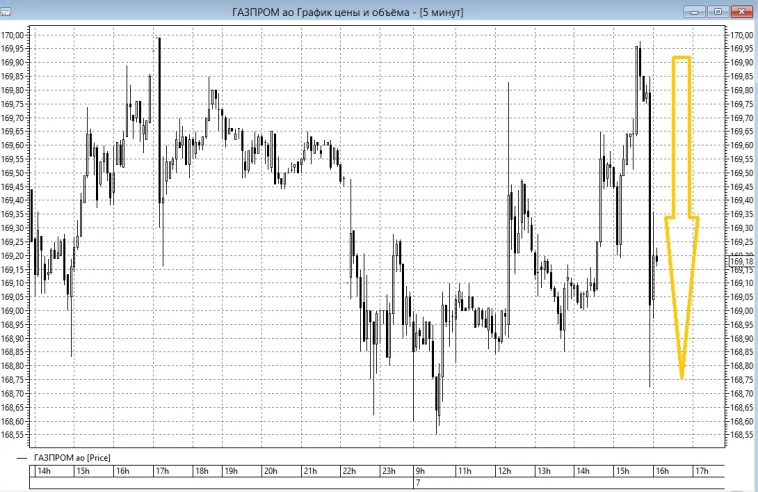
Task: Click the current price marker 169,18
Action: pos(741,261)
